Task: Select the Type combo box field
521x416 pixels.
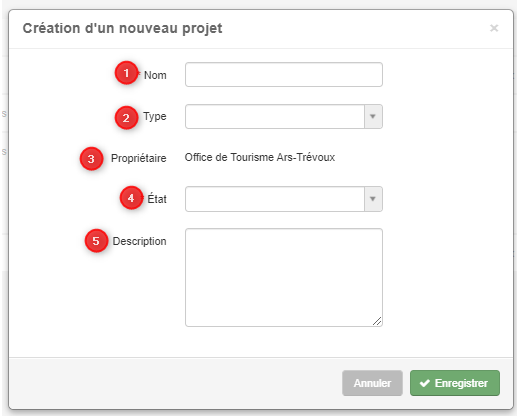Action: coord(284,116)
